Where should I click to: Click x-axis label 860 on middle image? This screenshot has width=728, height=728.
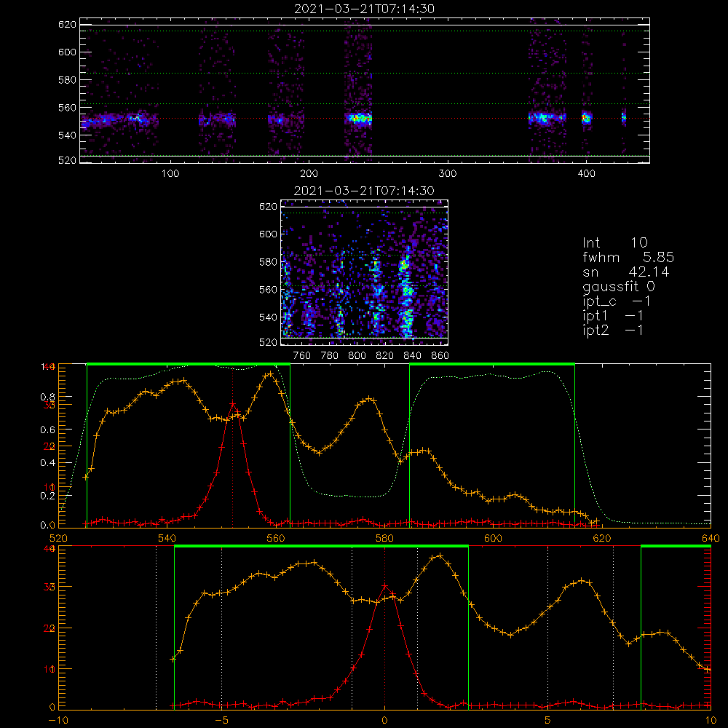pos(440,356)
